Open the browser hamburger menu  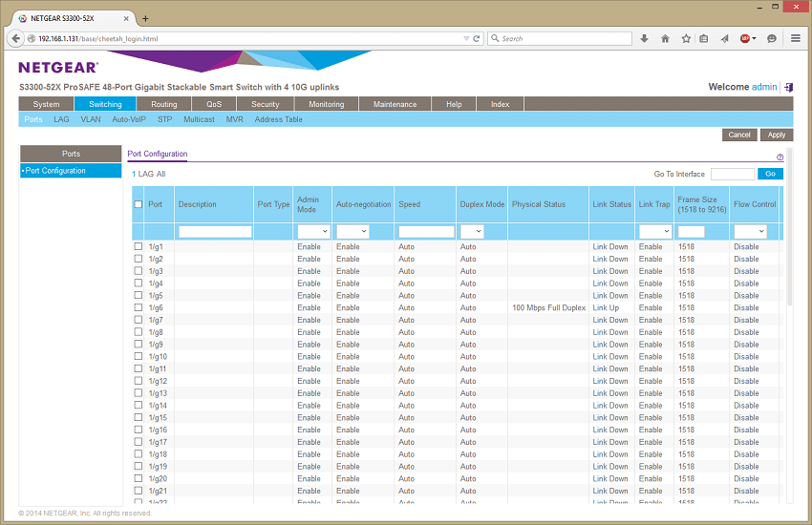click(796, 38)
